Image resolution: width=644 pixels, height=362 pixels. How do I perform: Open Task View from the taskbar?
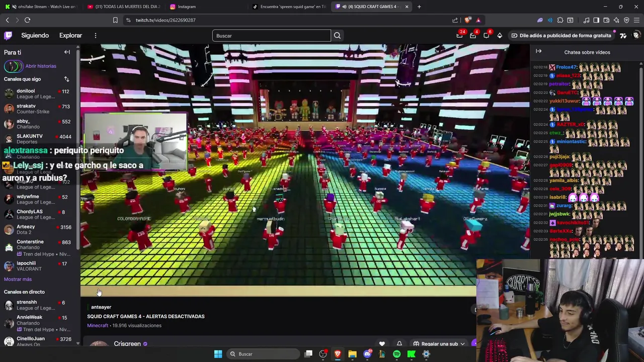(x=308, y=354)
